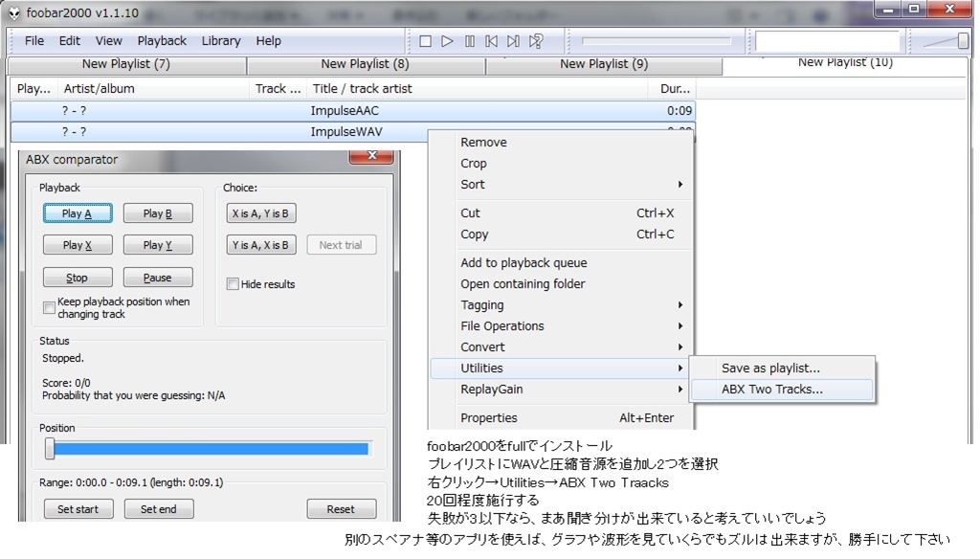
Task: Click the volume slider handle
Action: pyautogui.click(x=963, y=41)
